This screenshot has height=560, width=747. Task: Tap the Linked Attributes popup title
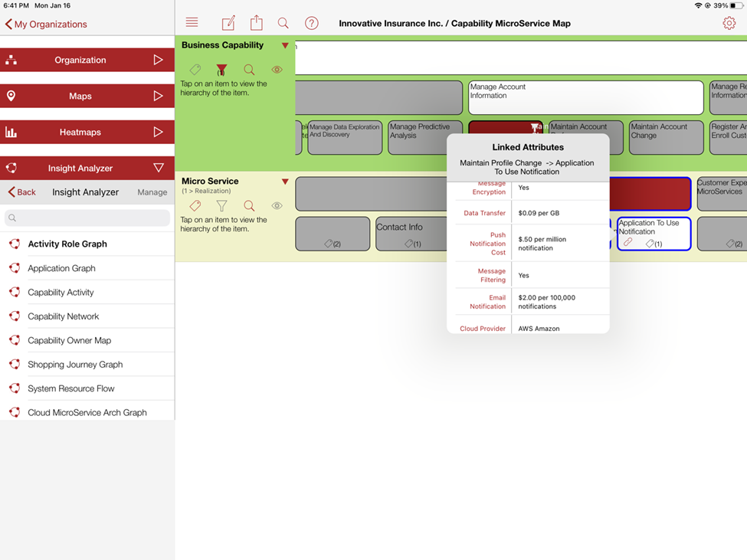click(x=528, y=147)
